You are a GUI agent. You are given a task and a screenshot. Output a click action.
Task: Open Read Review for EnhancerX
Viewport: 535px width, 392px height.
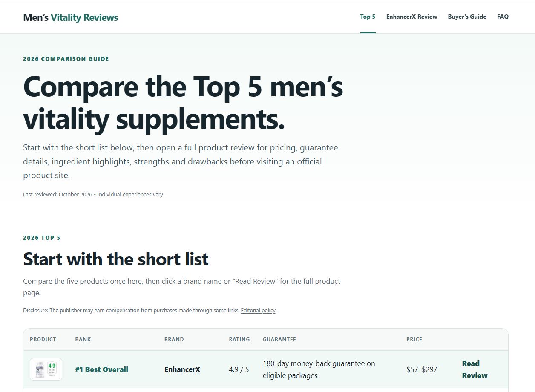475,369
